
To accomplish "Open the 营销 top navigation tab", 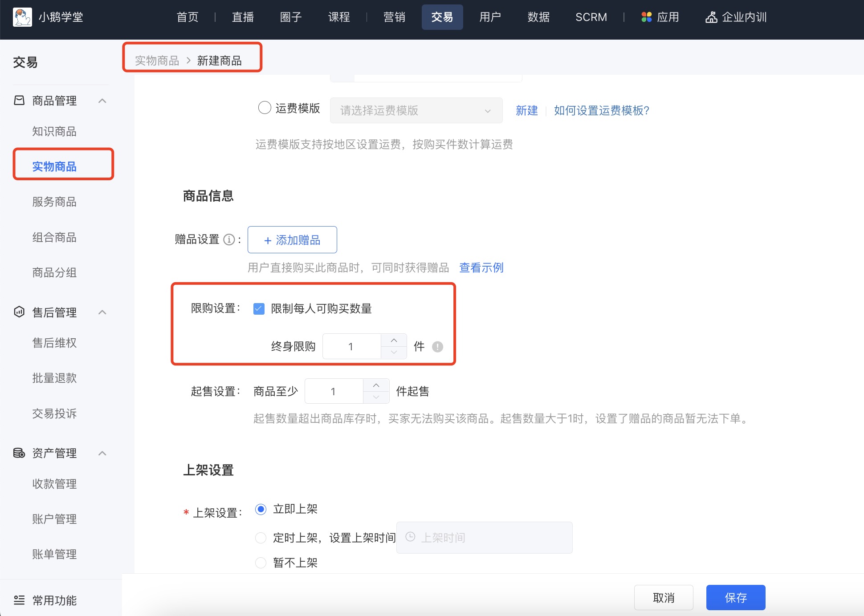I will coord(394,17).
